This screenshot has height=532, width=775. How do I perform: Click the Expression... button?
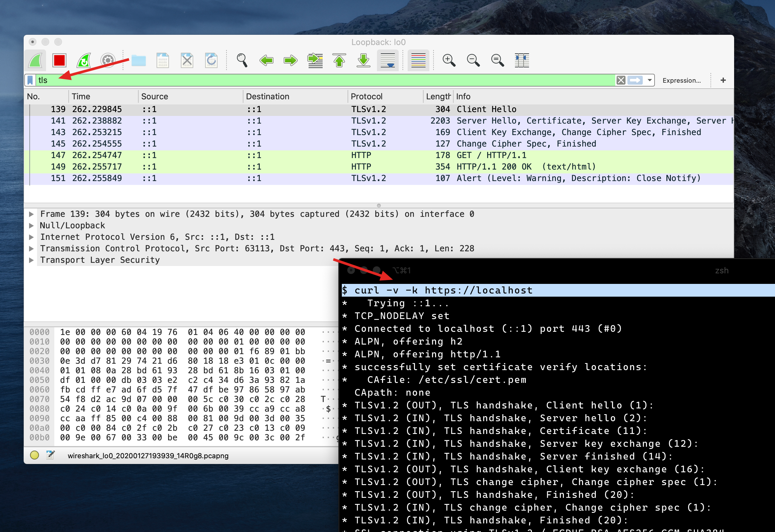pos(681,80)
